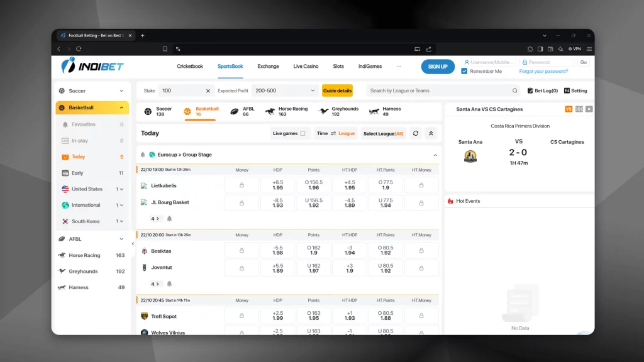Open the VPN indicator in browser toolbar
The image size is (644, 362).
[x=575, y=49]
